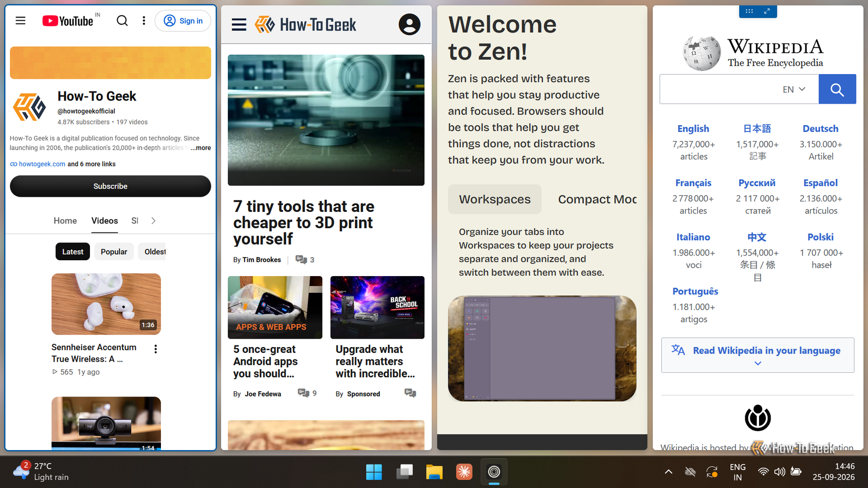Open the Sennheiser Accentum True Wireless video title
868x488 pixels.
(94, 353)
